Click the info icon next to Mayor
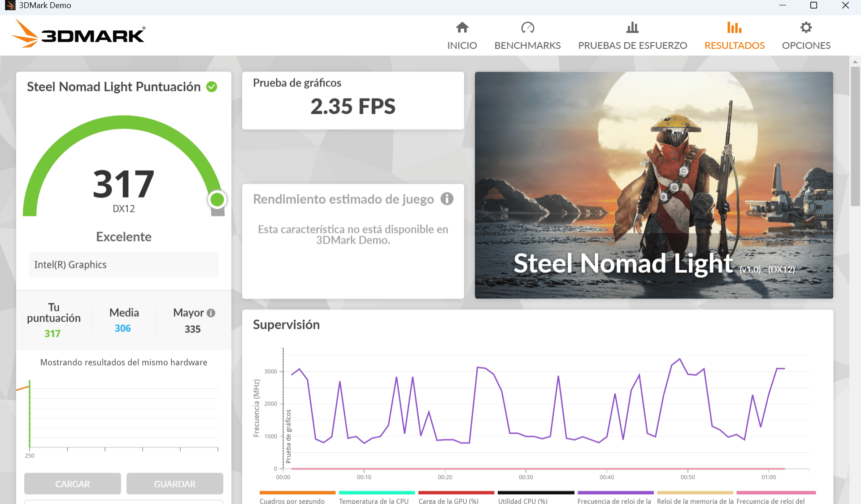861x504 pixels. tap(211, 313)
